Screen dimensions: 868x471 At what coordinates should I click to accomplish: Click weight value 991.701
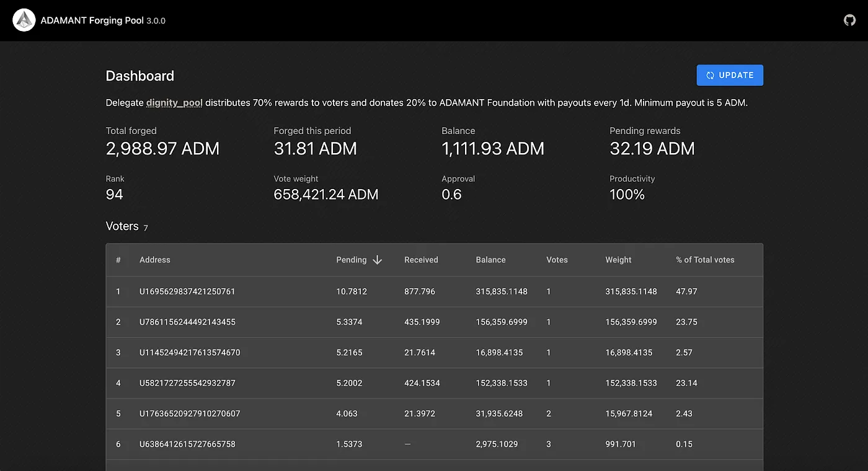click(x=621, y=444)
